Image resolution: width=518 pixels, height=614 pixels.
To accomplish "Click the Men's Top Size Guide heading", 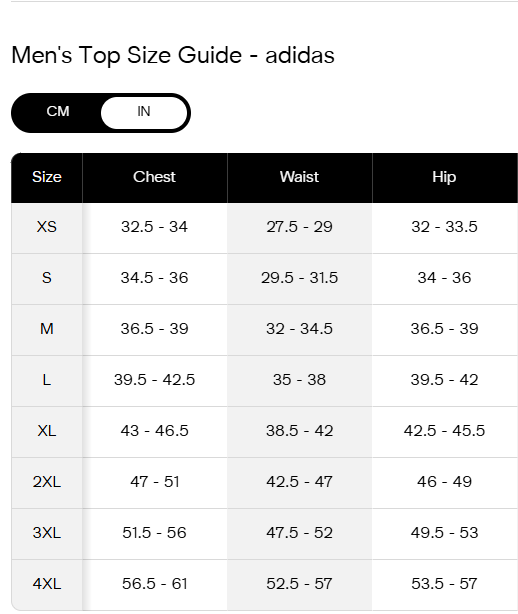I will coord(173,55).
